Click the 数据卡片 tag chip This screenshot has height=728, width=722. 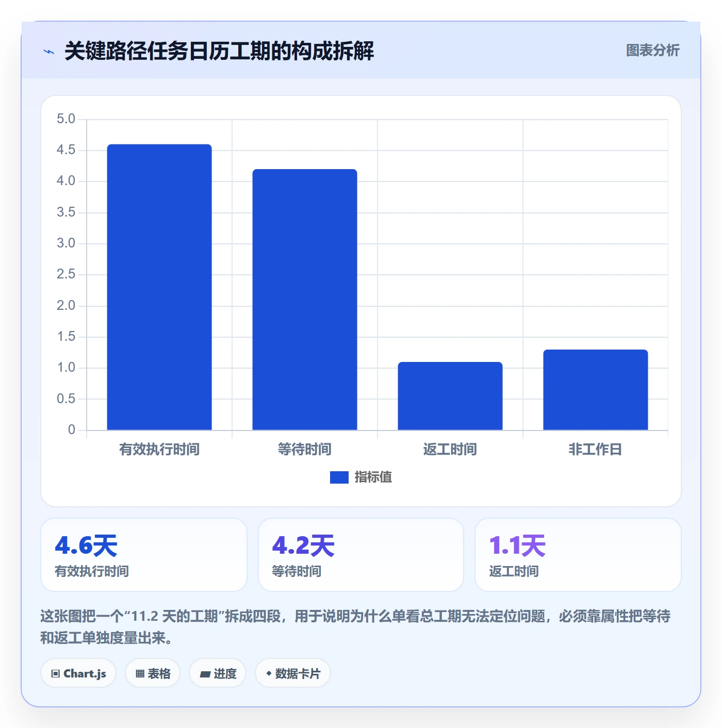coord(293,673)
